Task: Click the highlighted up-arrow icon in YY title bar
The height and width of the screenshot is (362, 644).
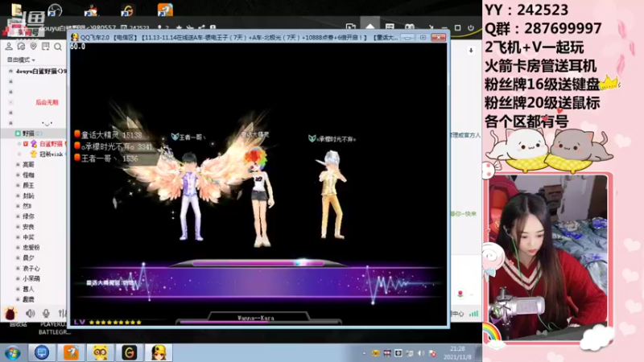Action: (x=370, y=26)
